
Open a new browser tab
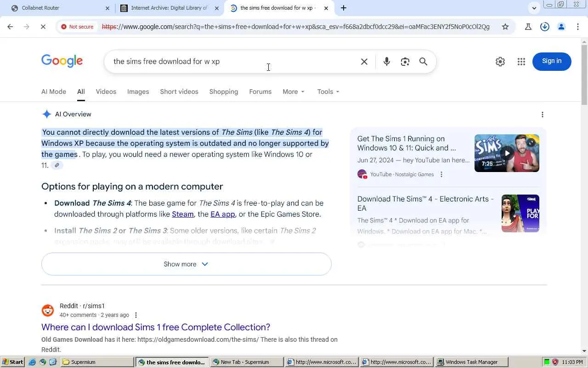tap(344, 8)
